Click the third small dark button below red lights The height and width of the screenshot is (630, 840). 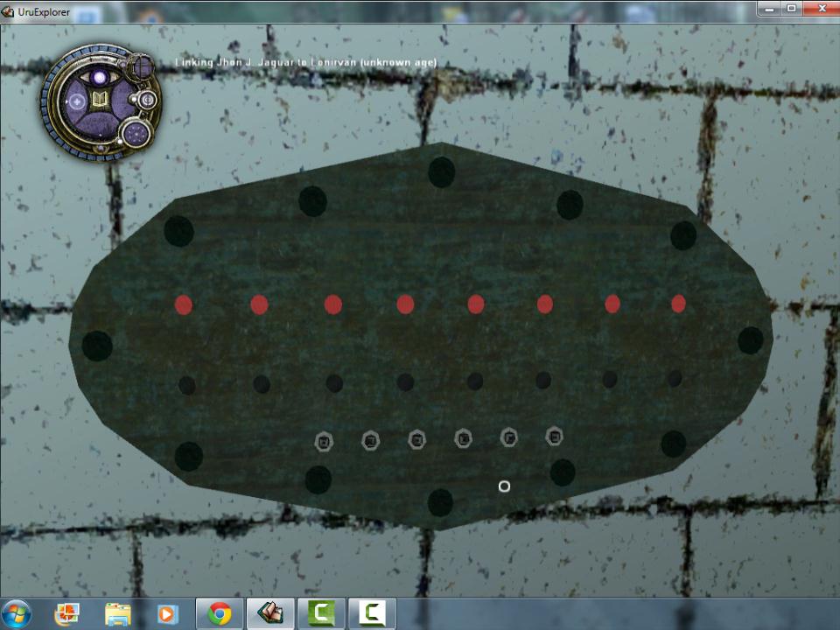pyautogui.click(x=334, y=383)
